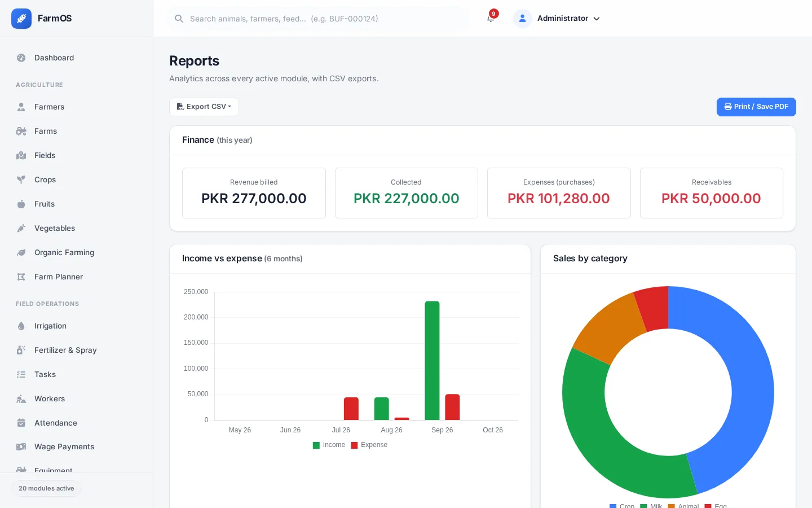The height and width of the screenshot is (508, 812).
Task: Go to the Farmers module
Action: pyautogui.click(x=77, y=107)
